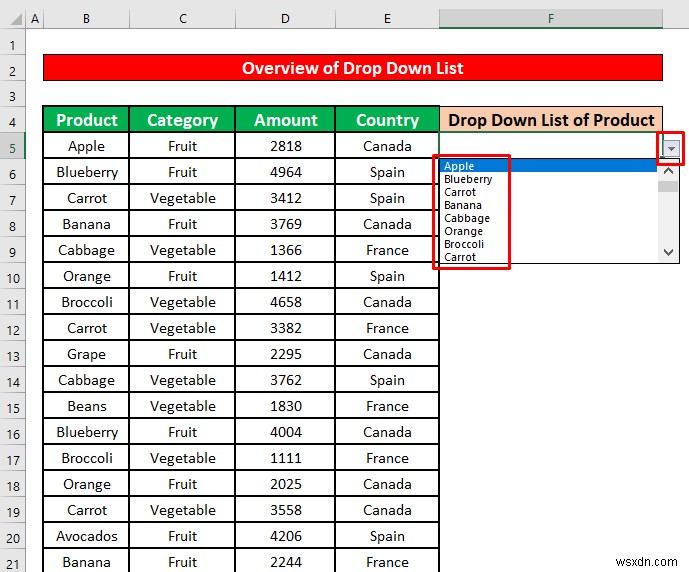Select the amount cell 3382

point(285,328)
